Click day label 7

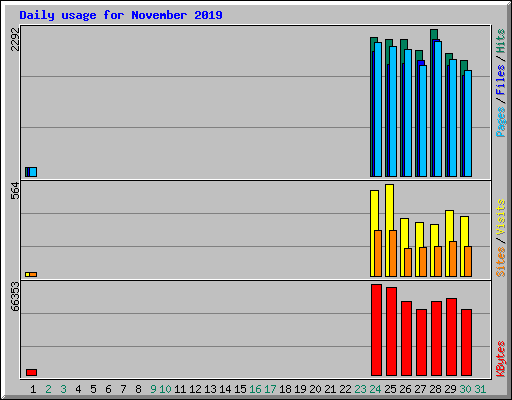point(123,389)
